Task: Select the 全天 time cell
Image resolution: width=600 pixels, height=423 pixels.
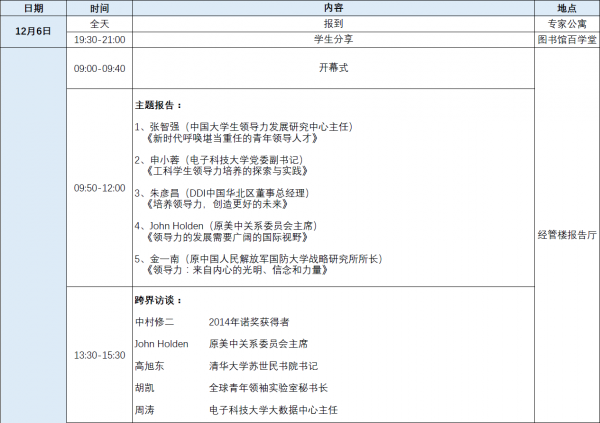Action: (x=99, y=22)
